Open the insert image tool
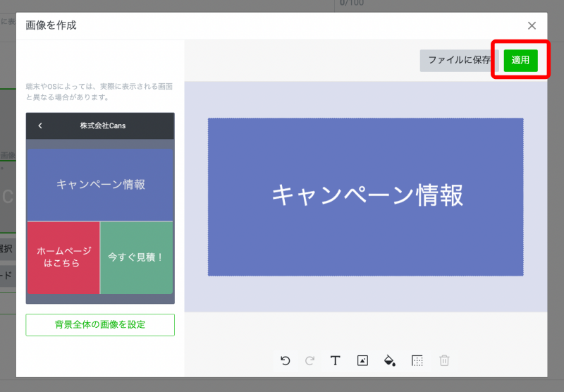 (x=362, y=360)
